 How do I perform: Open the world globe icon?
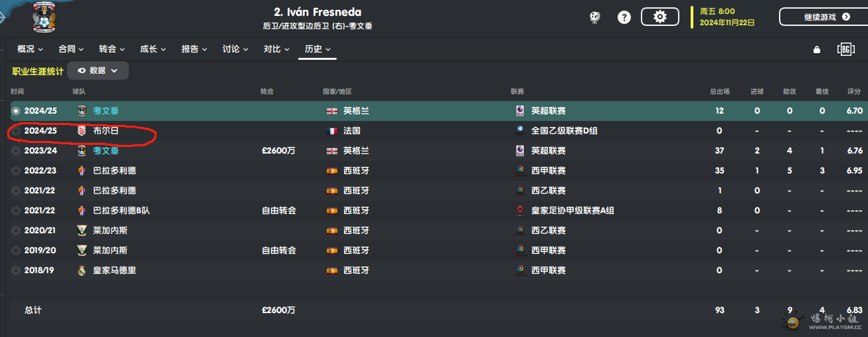tap(595, 17)
